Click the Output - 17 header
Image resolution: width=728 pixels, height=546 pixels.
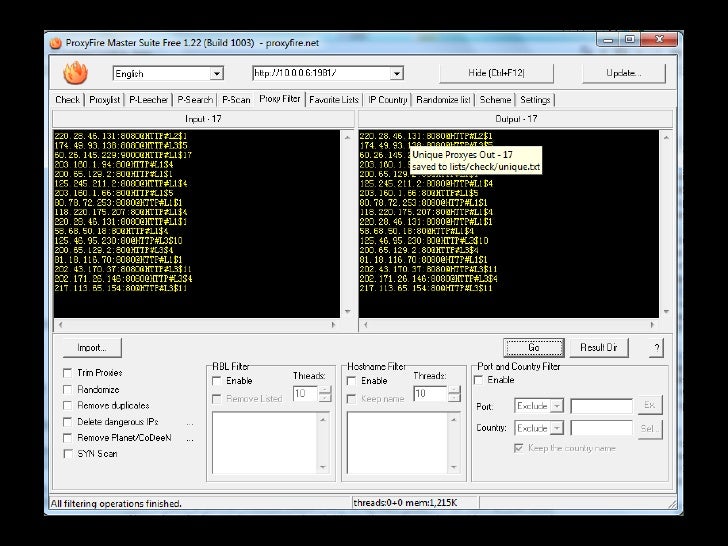(516, 119)
